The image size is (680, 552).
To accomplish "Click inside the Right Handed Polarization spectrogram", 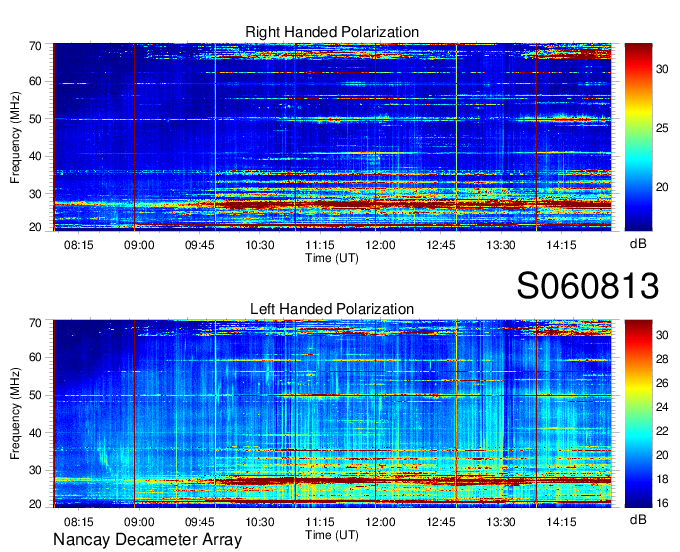I will [332, 137].
